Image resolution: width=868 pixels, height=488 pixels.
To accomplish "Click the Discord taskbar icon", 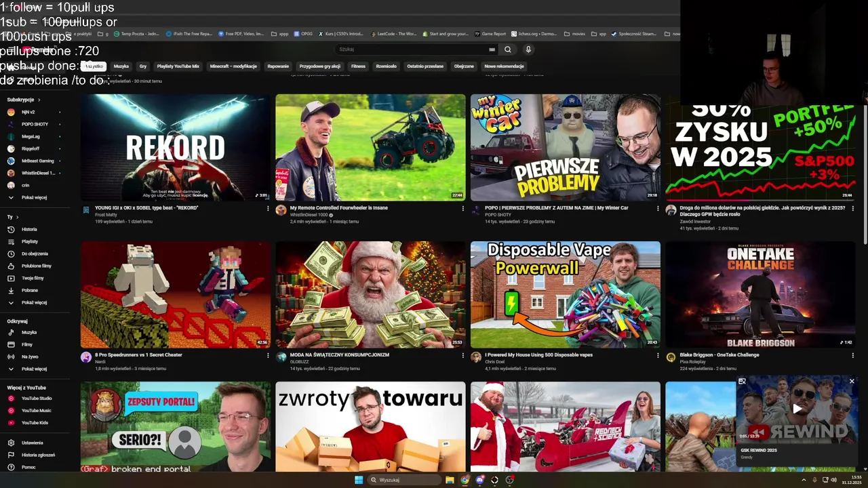I will [x=479, y=480].
